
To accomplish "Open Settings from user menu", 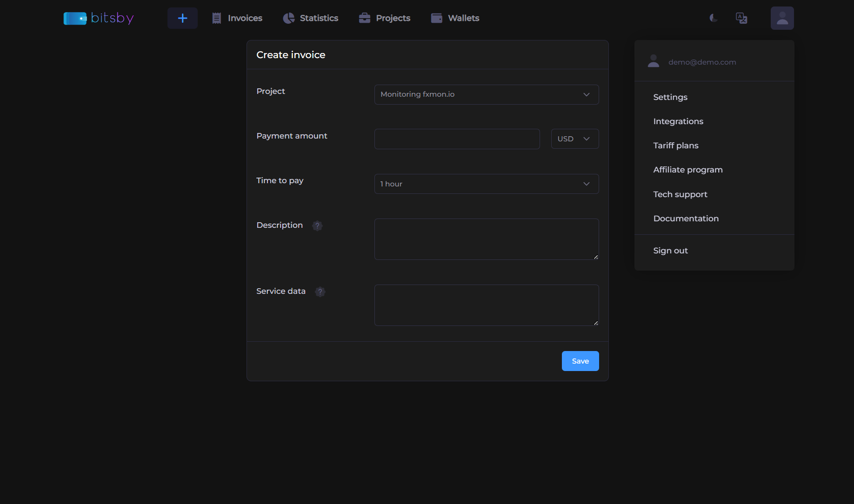I will coord(670,97).
